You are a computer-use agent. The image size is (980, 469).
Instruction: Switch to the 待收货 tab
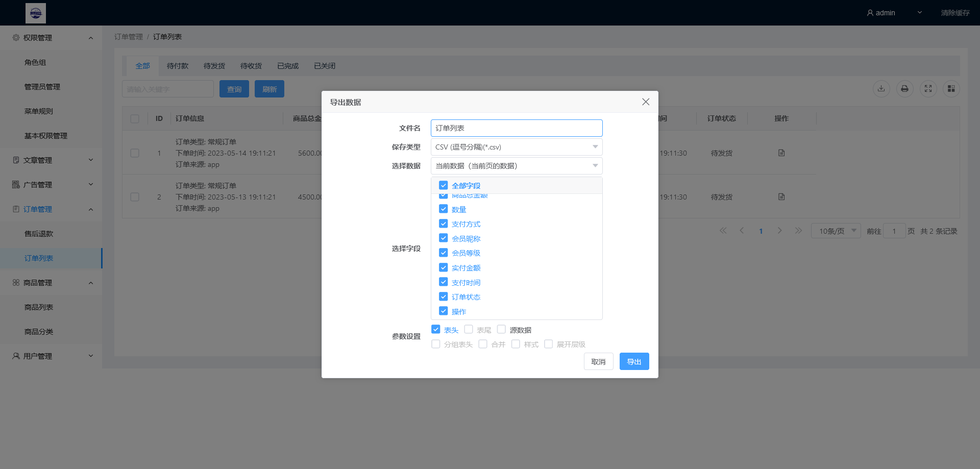tap(251, 66)
